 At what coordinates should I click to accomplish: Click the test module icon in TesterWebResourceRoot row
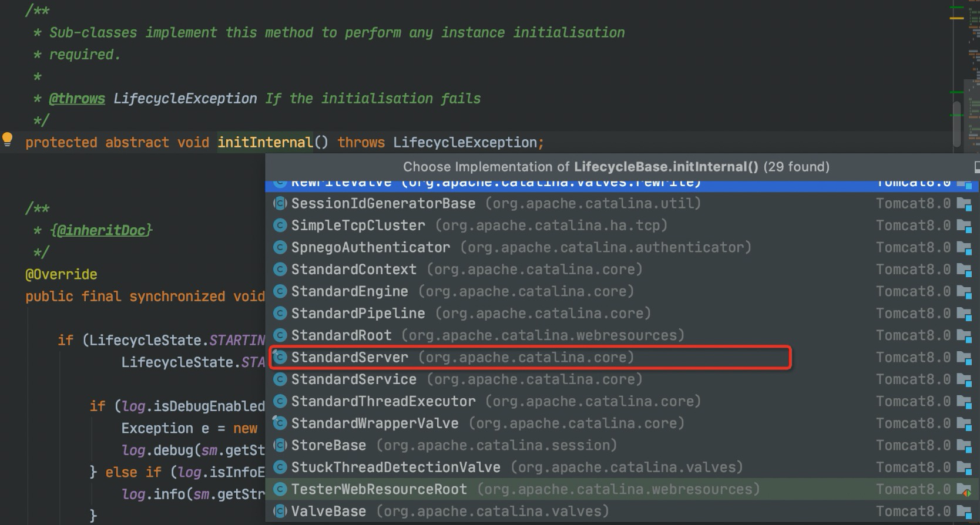tap(964, 490)
